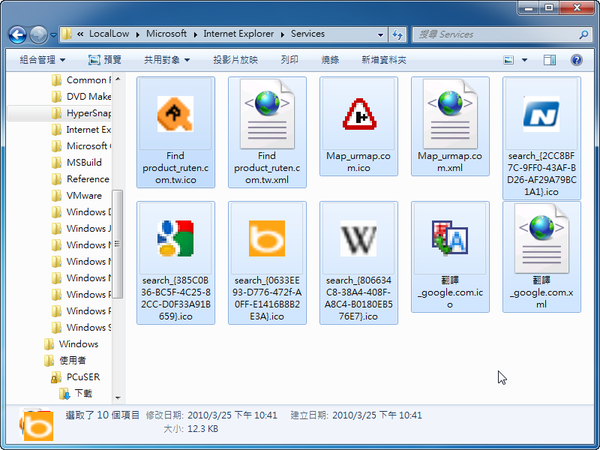Screen dimensions: 600x450
Task: Select the blue N search_{2CC8BF7C ico icon
Action: point(541,114)
